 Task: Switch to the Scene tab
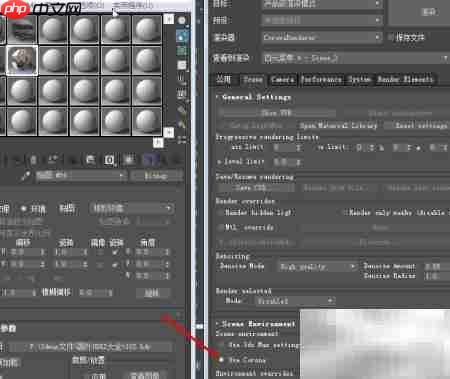253,80
